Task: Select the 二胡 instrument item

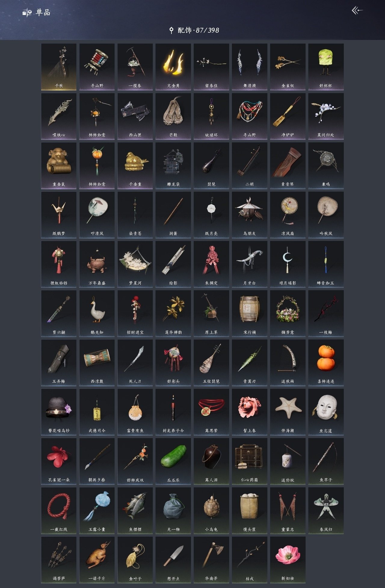Action: click(x=250, y=166)
